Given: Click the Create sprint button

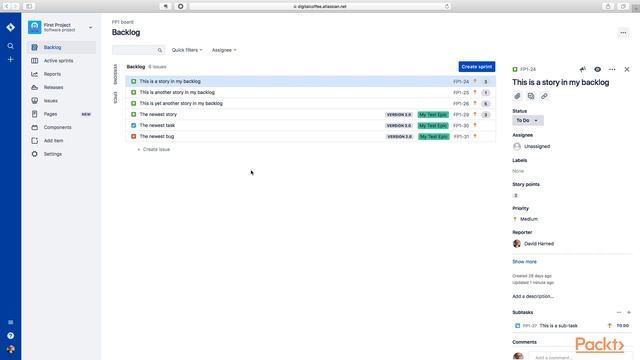Looking at the screenshot, I should (477, 67).
